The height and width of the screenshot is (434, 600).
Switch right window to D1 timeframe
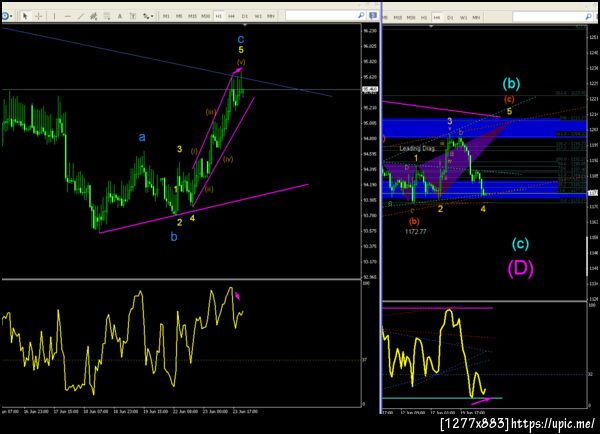coord(450,18)
